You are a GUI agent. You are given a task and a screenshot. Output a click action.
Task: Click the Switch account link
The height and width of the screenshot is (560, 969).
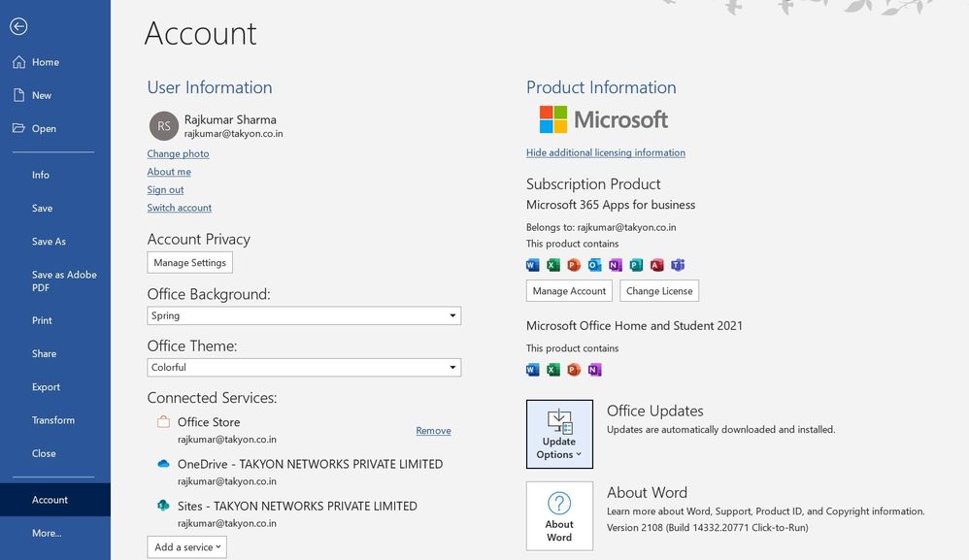point(180,208)
